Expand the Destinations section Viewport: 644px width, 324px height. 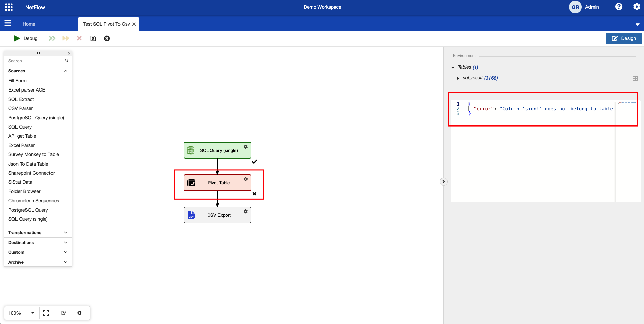pos(38,242)
